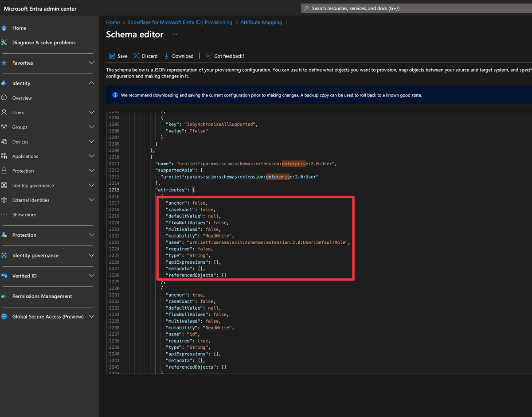Click the Diagnose & solve problems wrench icon
Screen dimensions: 532x417
4,43
